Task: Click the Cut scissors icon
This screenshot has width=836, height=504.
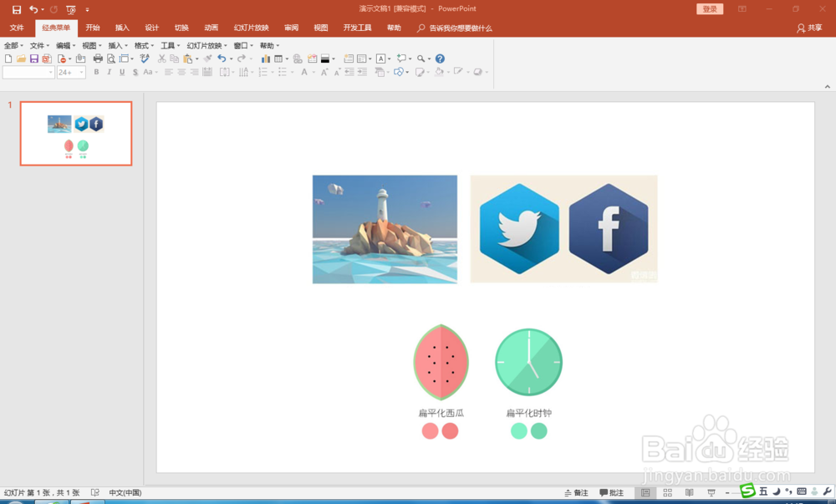Action: click(161, 59)
